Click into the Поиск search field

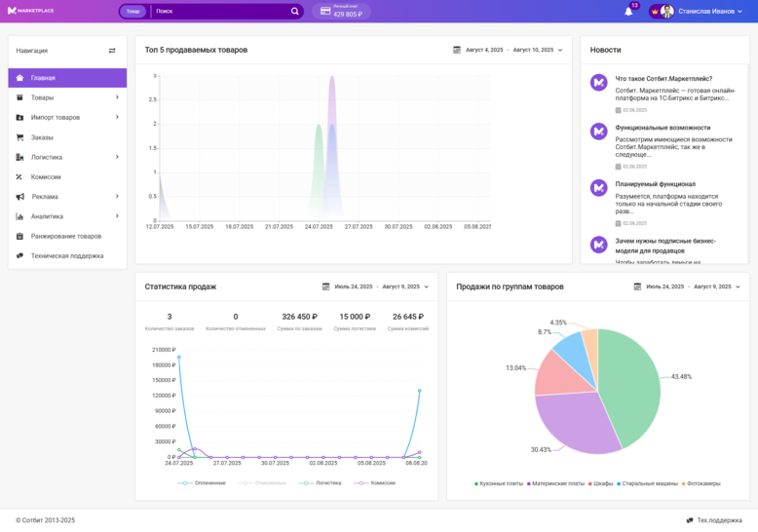pyautogui.click(x=219, y=12)
